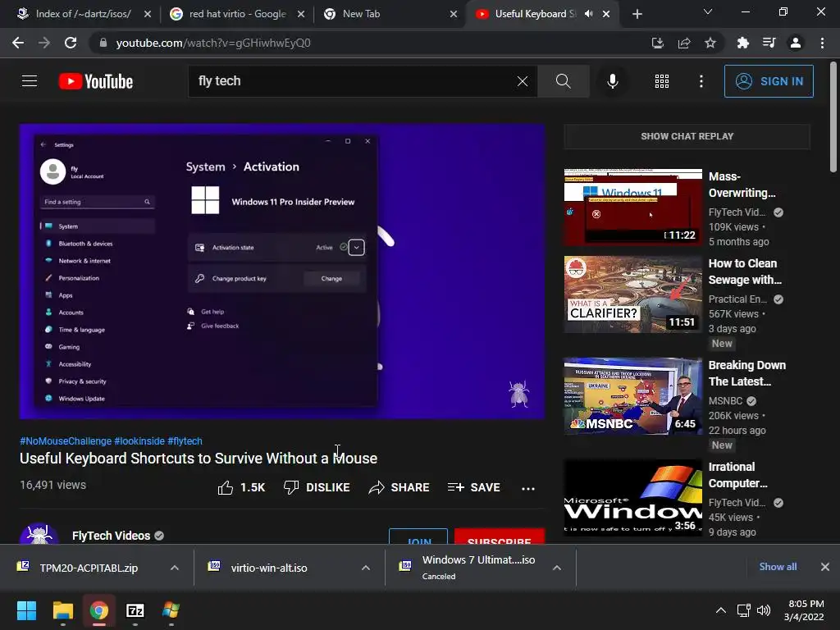Switch to 'red hat virtio - Google' tab

tap(237, 14)
